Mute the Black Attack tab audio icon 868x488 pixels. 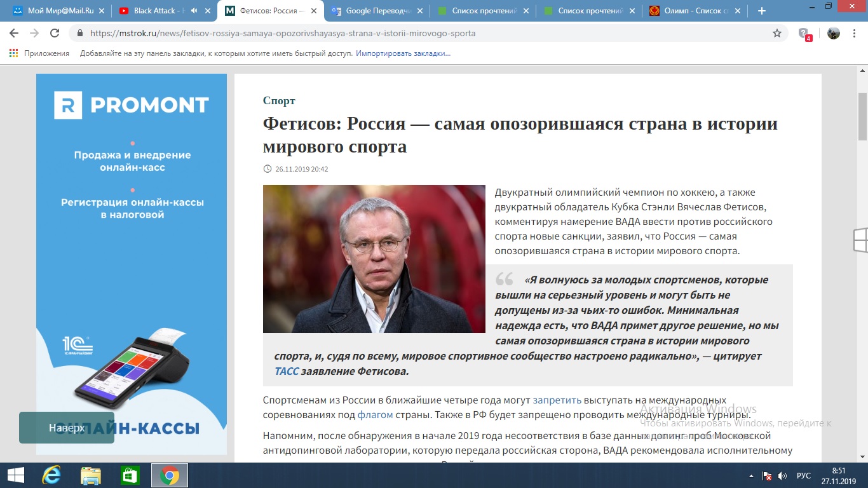point(194,11)
